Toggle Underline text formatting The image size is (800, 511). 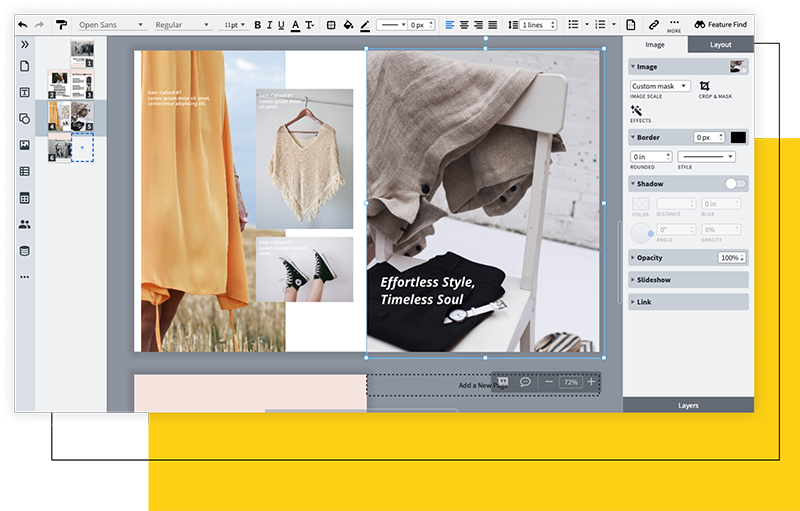(281, 25)
